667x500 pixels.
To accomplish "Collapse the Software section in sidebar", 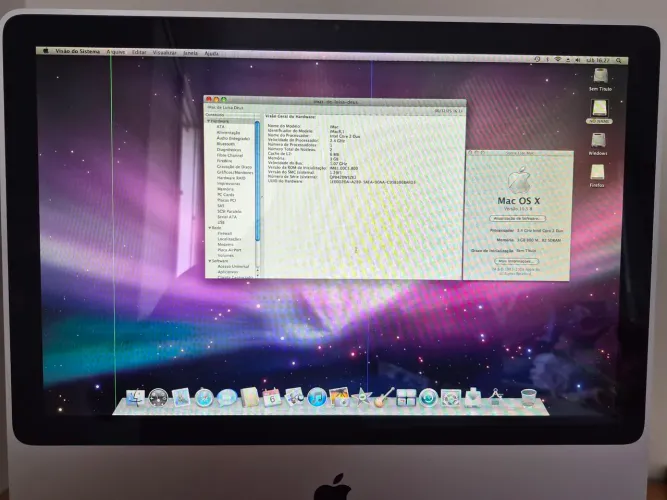I will coord(210,261).
